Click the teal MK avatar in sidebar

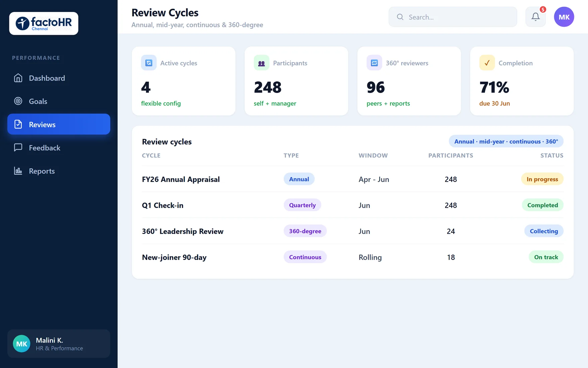point(22,344)
